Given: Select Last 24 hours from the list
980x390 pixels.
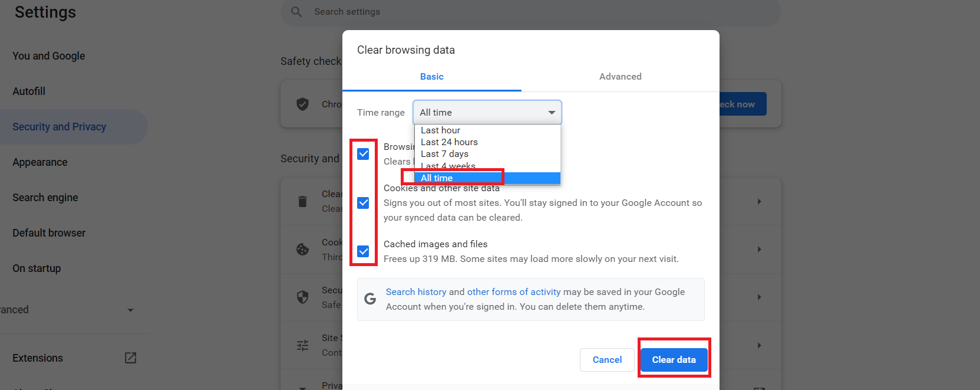Looking at the screenshot, I should (x=487, y=142).
